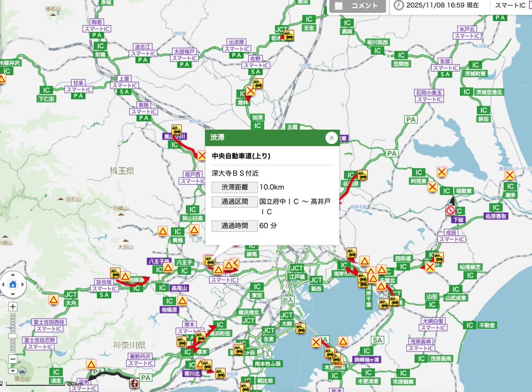Screen dimensions: 532x392
Task: Click the 狭山日高 IC marker
Action: pyautogui.click(x=192, y=213)
